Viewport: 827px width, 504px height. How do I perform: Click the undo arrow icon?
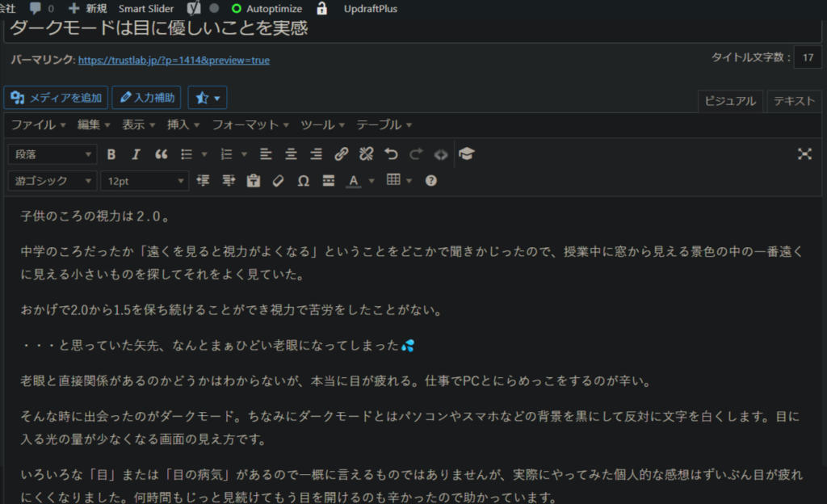(x=391, y=154)
